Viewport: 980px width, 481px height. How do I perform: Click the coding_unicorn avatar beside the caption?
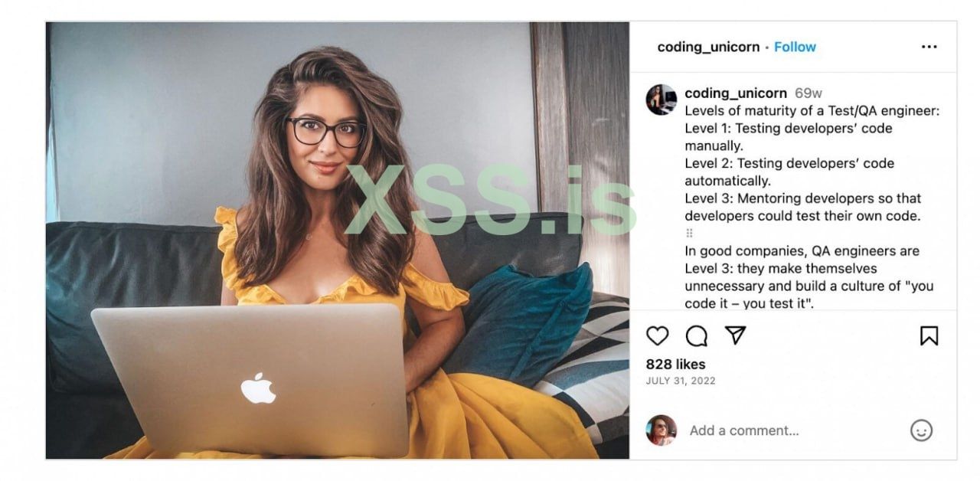tap(661, 100)
